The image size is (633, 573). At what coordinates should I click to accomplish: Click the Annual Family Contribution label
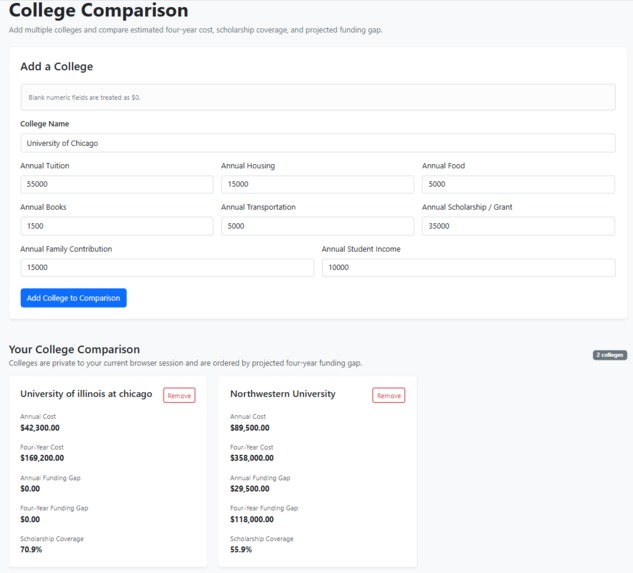pyautogui.click(x=66, y=249)
